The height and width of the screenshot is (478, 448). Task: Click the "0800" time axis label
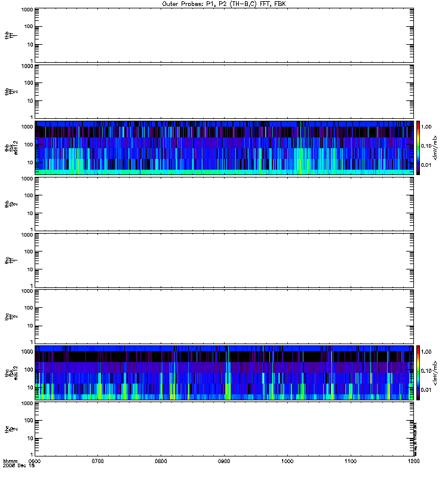161,461
